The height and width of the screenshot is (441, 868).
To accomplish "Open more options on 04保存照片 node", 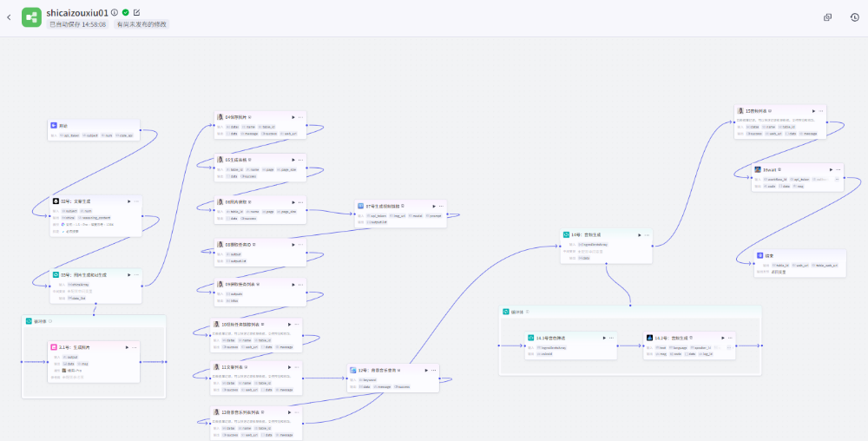I will 300,116.
